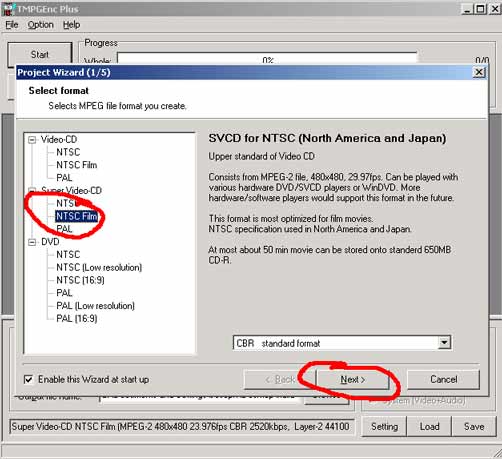Click the Save button
502x459 pixels.
click(x=474, y=426)
